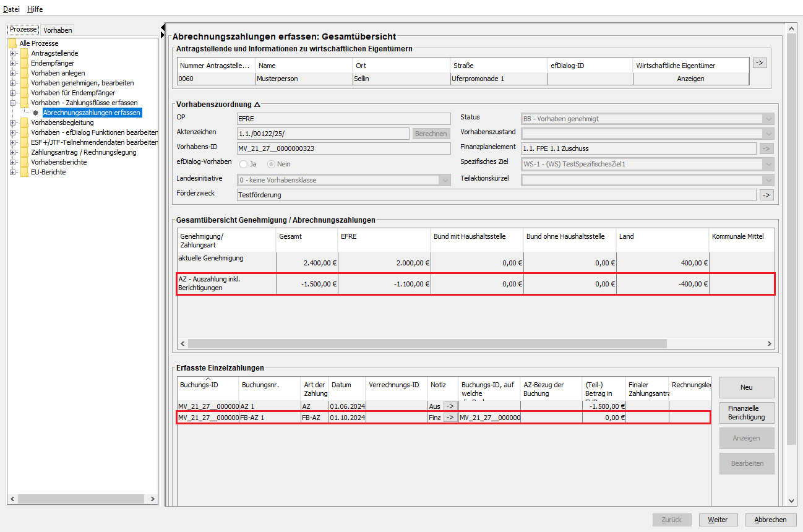803x532 pixels.
Task: Select the Nein radio for efDialog-Vorhaben
Action: 272,164
